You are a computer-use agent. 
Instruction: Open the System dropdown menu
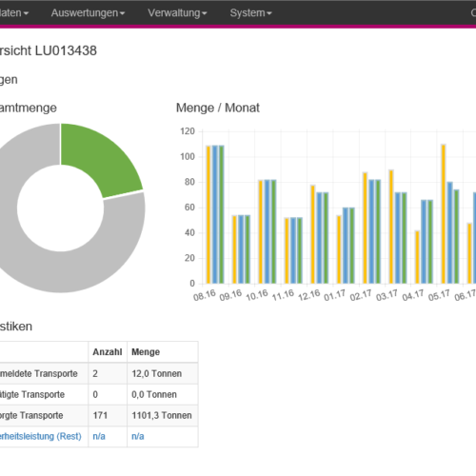click(x=250, y=13)
